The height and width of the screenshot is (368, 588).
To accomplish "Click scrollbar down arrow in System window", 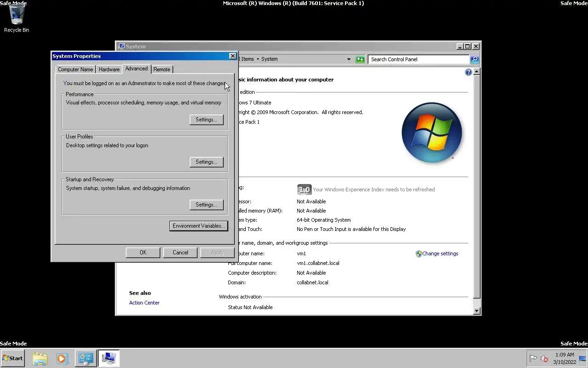I will tap(477, 311).
